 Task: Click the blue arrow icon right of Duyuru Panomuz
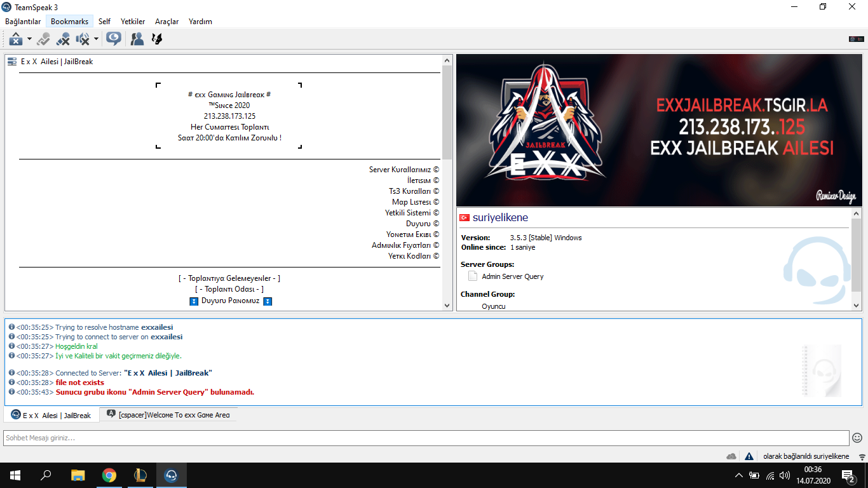pyautogui.click(x=268, y=301)
